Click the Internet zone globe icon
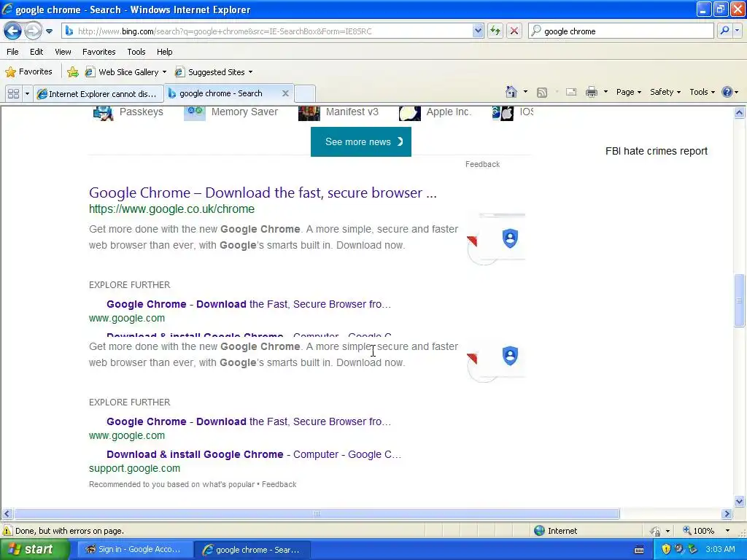 (539, 531)
